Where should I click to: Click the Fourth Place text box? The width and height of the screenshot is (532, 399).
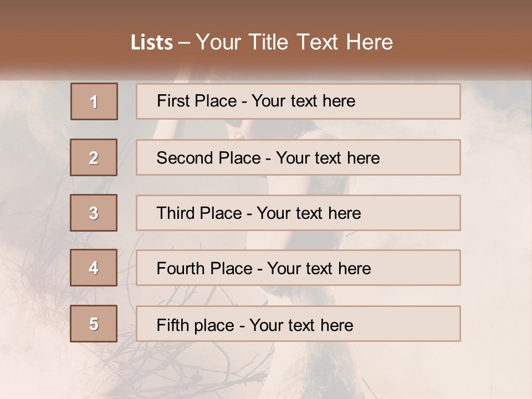click(298, 268)
